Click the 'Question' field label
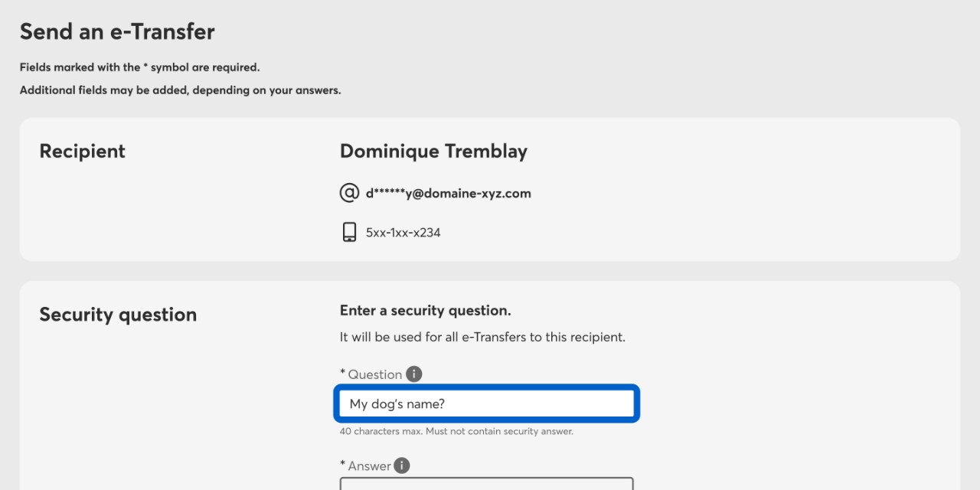Viewport: 980px width, 490px height. click(x=374, y=374)
